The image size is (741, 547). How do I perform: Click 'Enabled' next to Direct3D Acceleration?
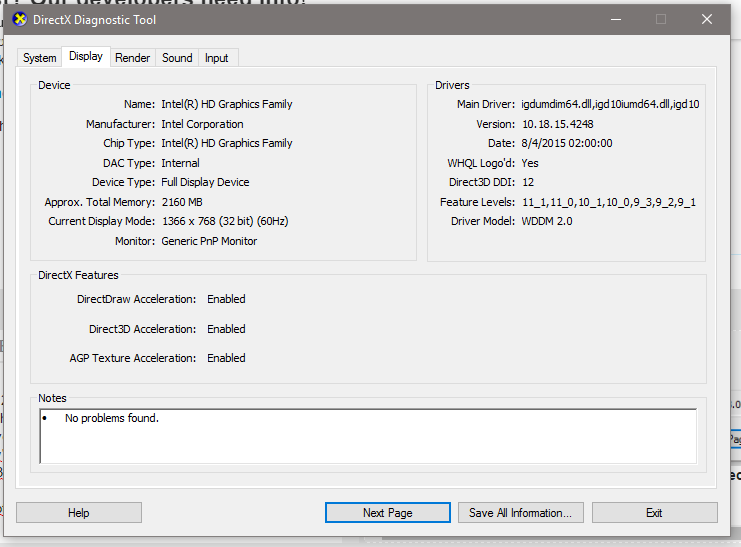pyautogui.click(x=226, y=329)
